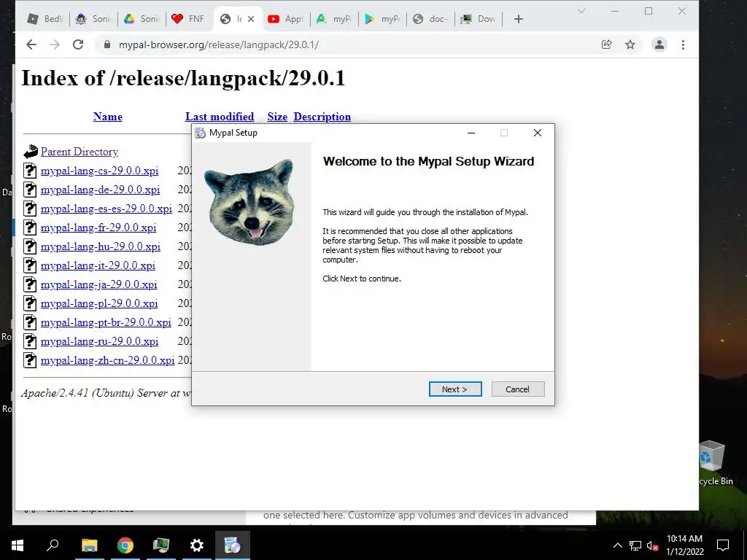Open network tray icon
Image resolution: width=747 pixels, height=560 pixels.
635,545
